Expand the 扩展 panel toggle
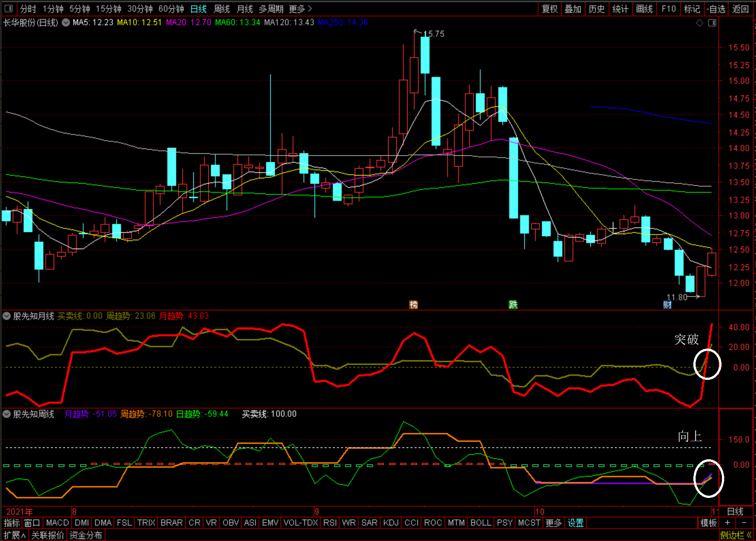This screenshot has width=756, height=541. (15, 535)
